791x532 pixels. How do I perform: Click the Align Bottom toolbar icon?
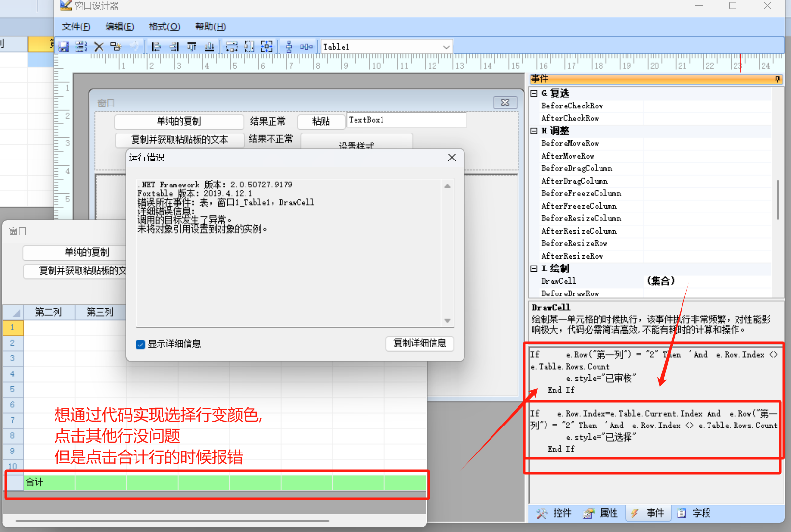click(209, 47)
